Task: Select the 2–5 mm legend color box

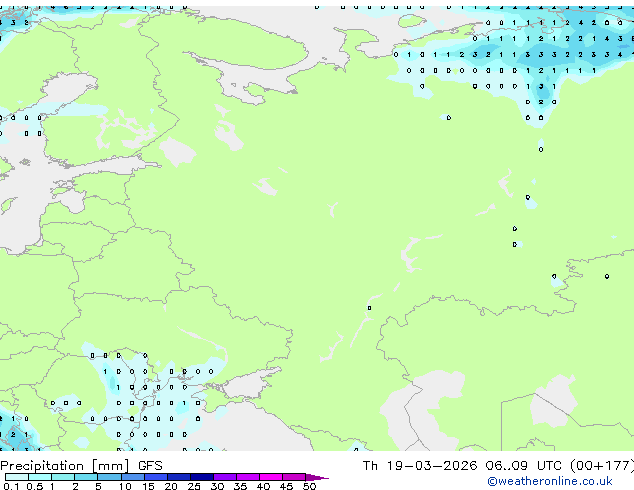Action: [x=87, y=477]
